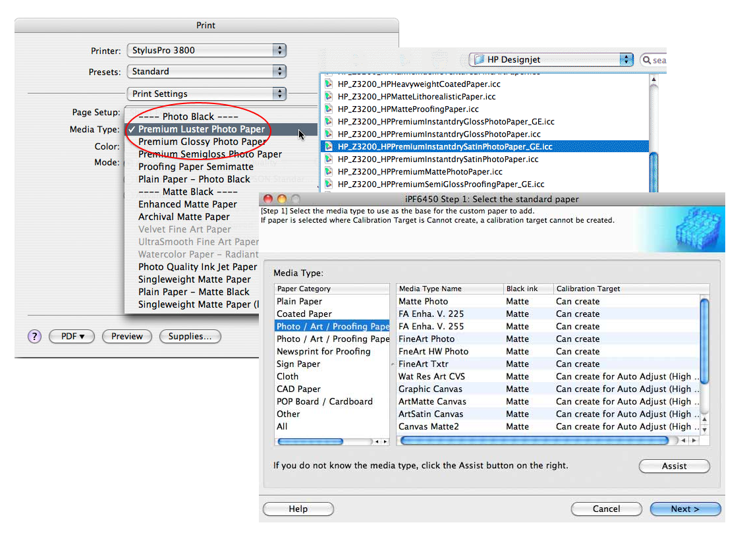This screenshot has height=560, width=747.
Task: Sort by the Calibration Target column header
Action: tap(631, 289)
